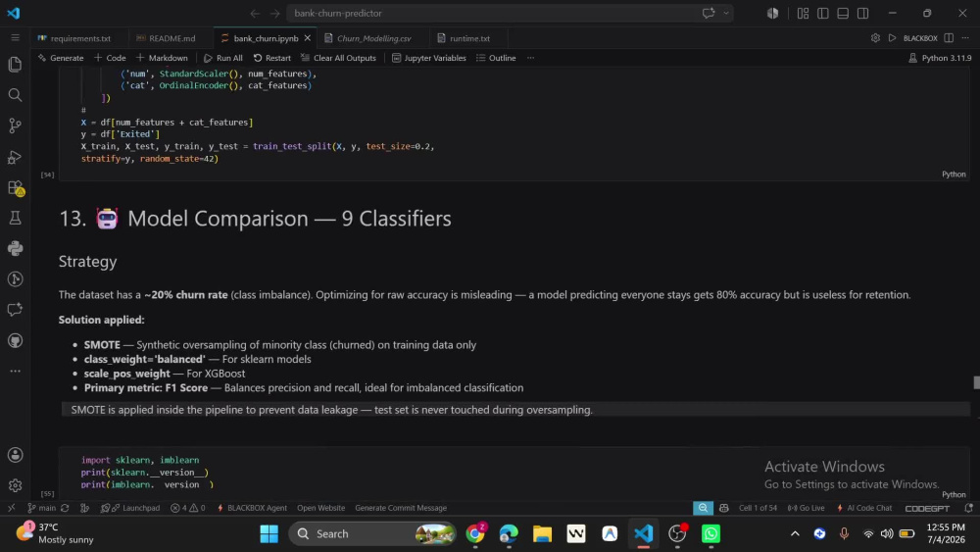
Task: Open the Explorer view in activity bar
Action: point(15,65)
